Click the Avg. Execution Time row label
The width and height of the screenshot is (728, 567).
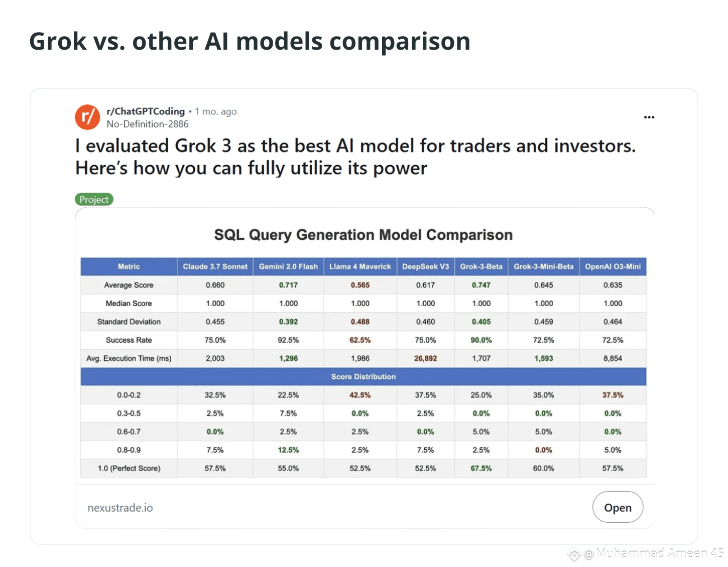tap(129, 358)
